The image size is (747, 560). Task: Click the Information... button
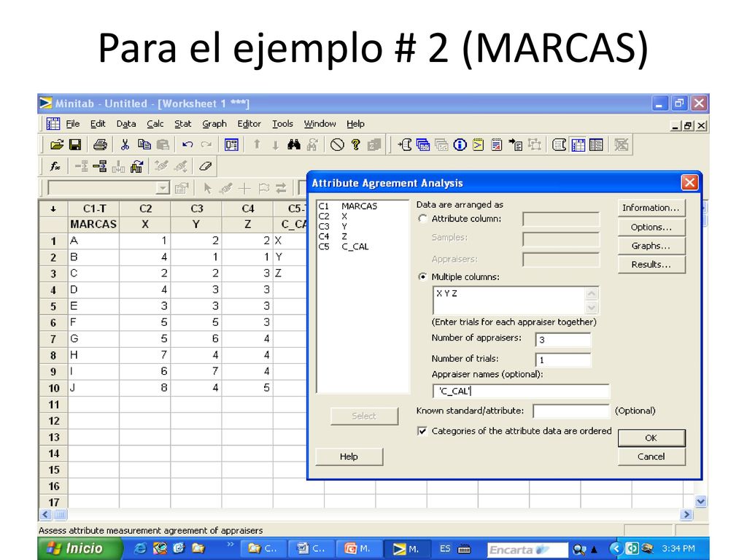[x=651, y=208]
